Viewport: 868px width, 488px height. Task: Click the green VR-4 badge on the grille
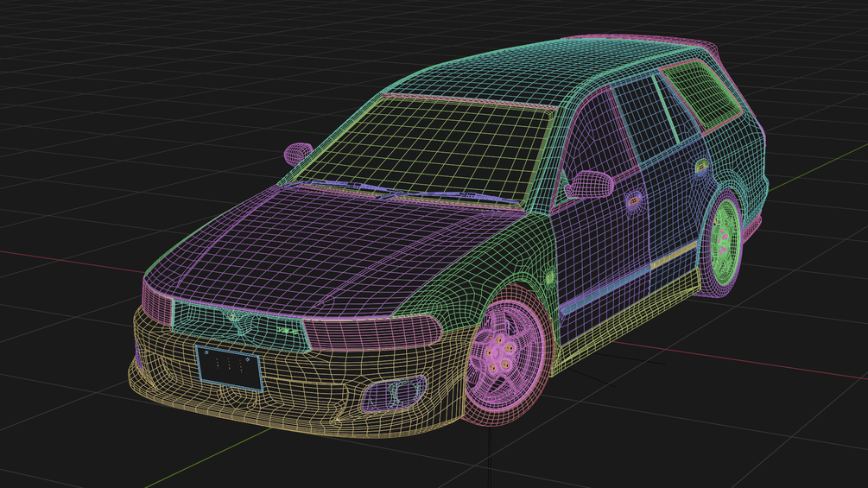287,330
